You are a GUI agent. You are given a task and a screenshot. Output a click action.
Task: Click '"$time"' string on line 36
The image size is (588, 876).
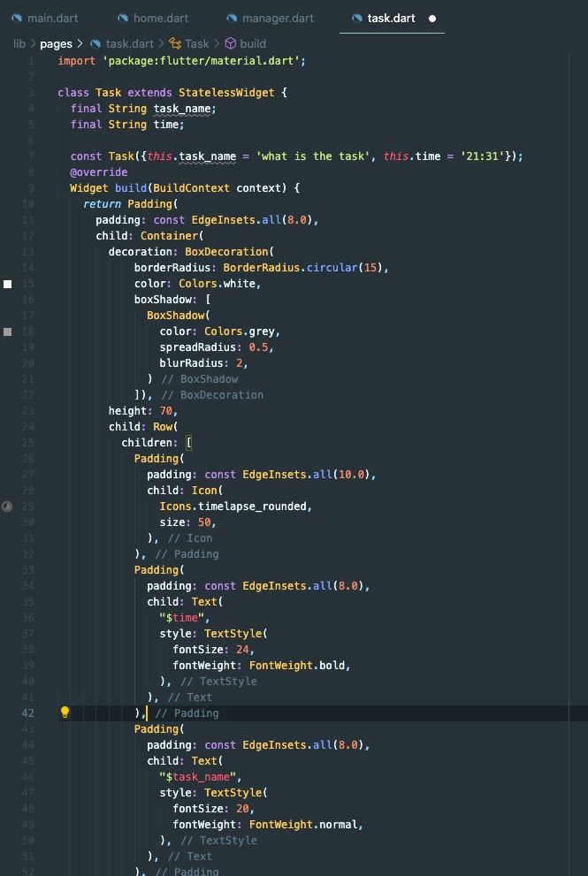pyautogui.click(x=182, y=617)
